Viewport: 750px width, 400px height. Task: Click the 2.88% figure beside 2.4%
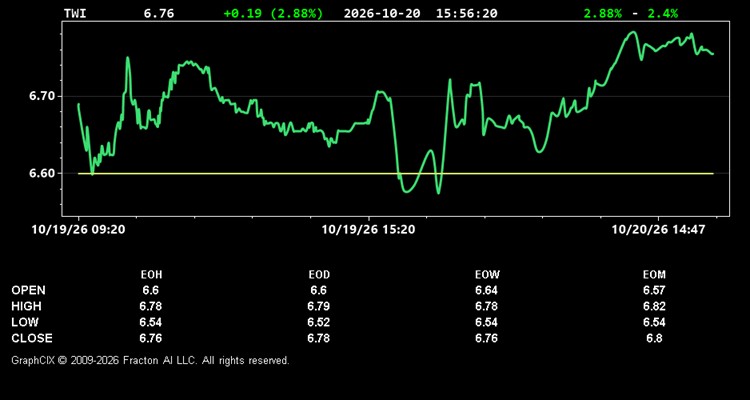pyautogui.click(x=603, y=13)
